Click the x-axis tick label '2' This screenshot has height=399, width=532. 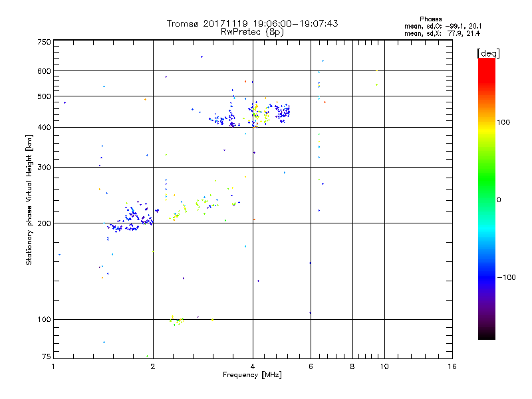click(153, 366)
